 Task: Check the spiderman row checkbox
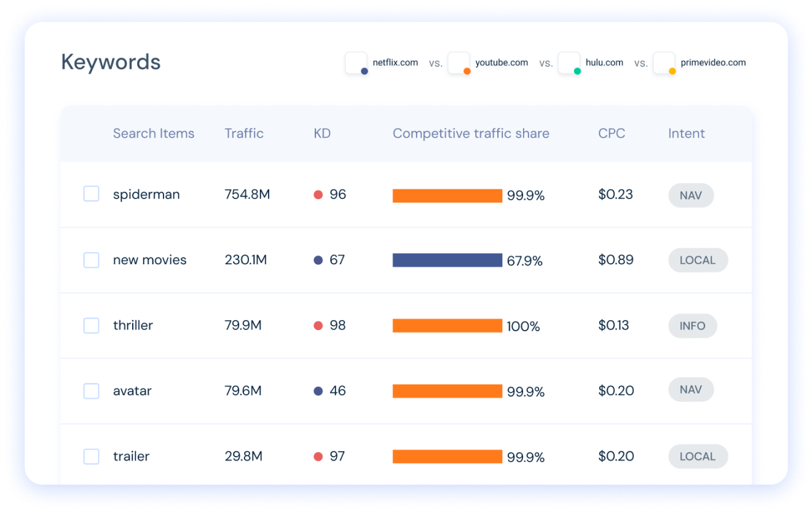click(91, 193)
